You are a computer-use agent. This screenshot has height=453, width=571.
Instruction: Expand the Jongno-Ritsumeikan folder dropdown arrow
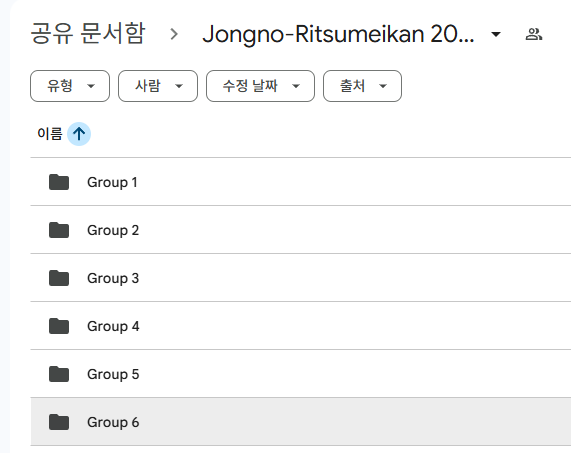click(496, 35)
